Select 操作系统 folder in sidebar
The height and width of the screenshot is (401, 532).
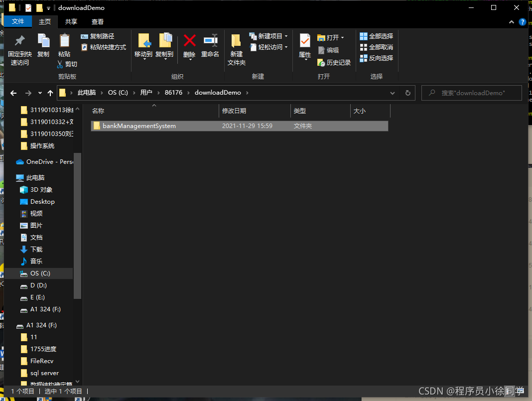[38, 146]
